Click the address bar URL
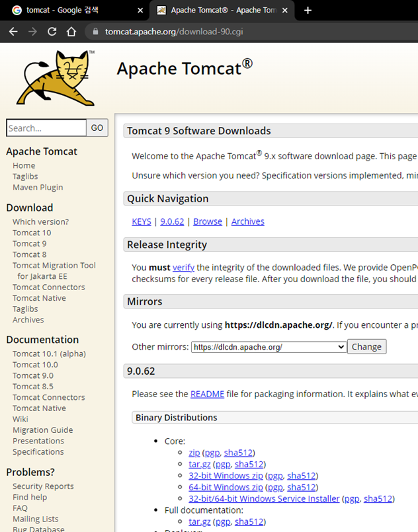This screenshot has height=532, width=418. pyautogui.click(x=174, y=32)
